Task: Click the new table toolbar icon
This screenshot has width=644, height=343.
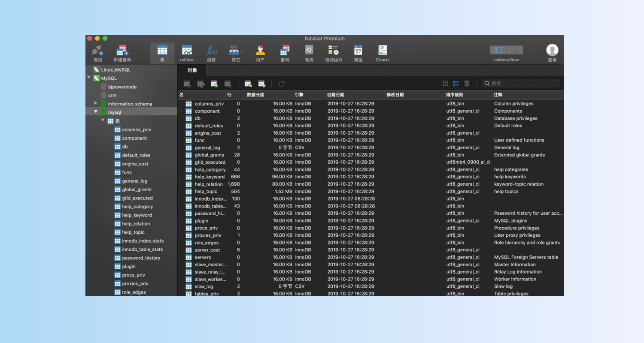Action: 214,84
